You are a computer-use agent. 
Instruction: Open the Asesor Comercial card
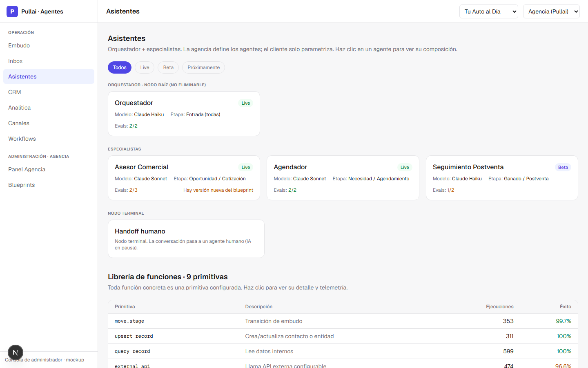(184, 178)
